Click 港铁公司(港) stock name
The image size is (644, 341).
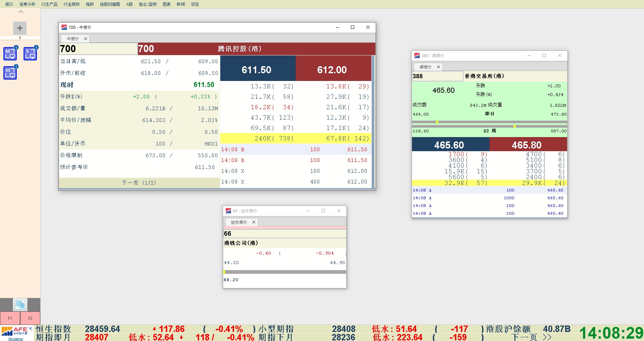pyautogui.click(x=241, y=243)
